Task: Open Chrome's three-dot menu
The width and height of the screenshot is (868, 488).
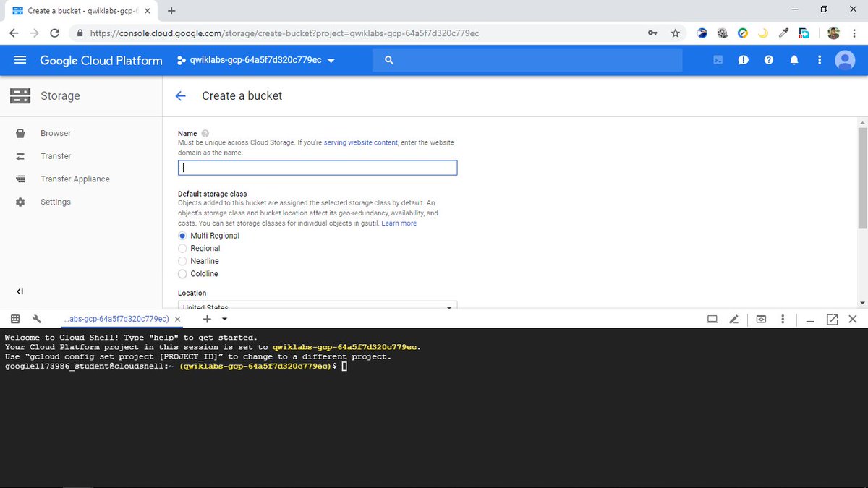Action: (x=854, y=33)
